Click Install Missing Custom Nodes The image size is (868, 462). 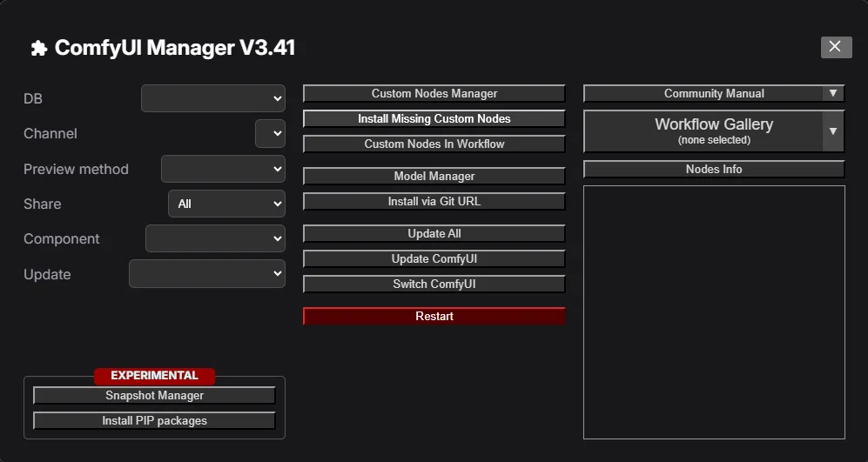tap(434, 119)
